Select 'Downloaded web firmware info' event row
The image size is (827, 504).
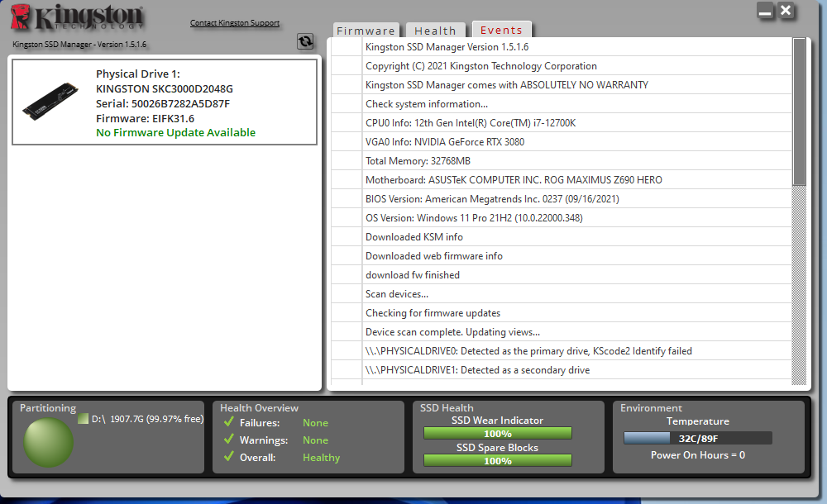(562, 255)
